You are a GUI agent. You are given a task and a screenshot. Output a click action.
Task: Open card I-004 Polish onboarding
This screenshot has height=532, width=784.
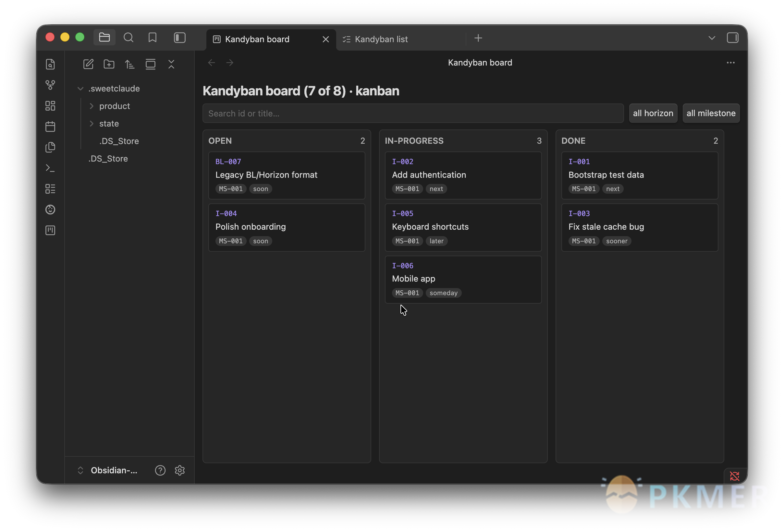[x=287, y=228]
